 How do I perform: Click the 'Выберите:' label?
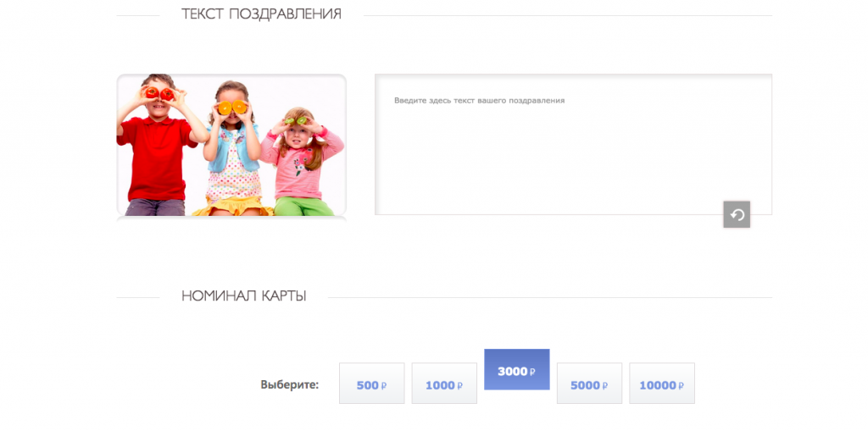(x=289, y=385)
